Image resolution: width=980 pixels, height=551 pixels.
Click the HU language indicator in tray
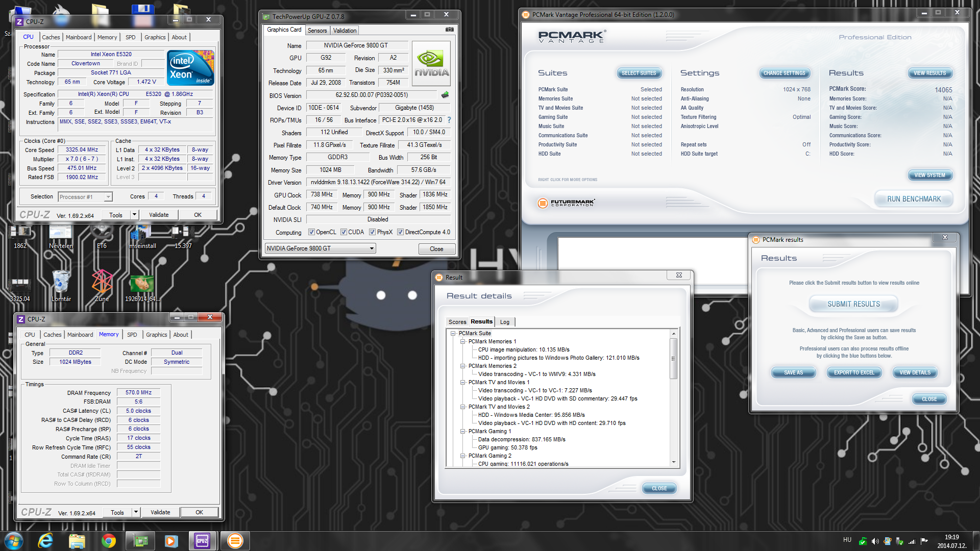point(847,540)
